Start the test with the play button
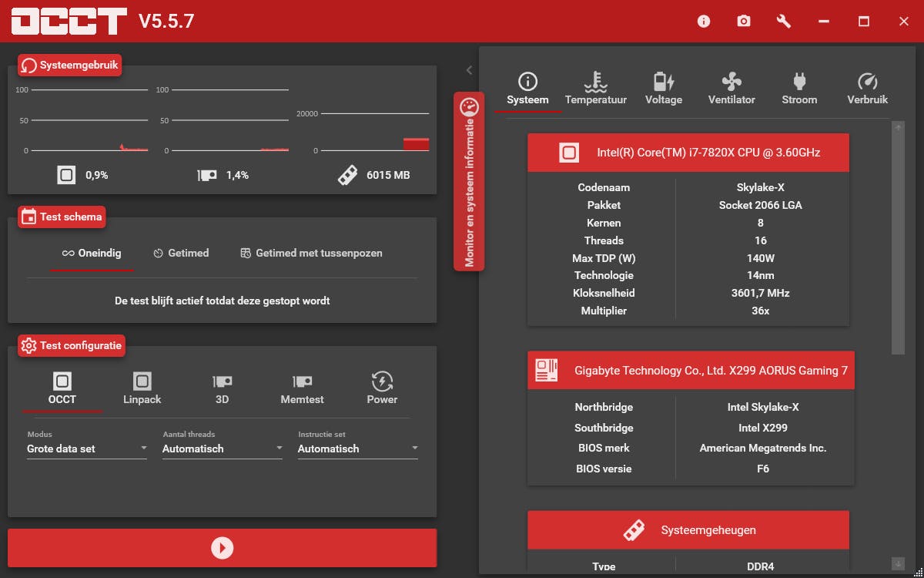This screenshot has width=924, height=578. pyautogui.click(x=222, y=547)
